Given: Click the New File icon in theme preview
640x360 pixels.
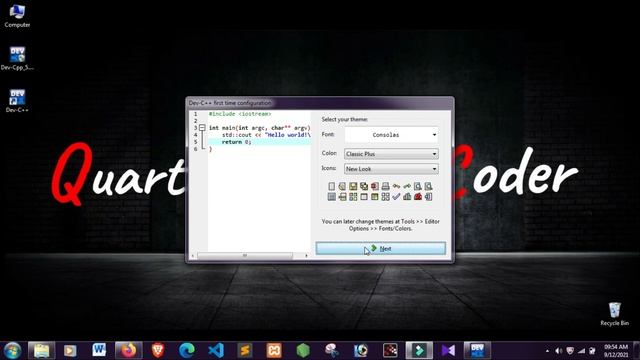Looking at the screenshot, I should coord(331,186).
